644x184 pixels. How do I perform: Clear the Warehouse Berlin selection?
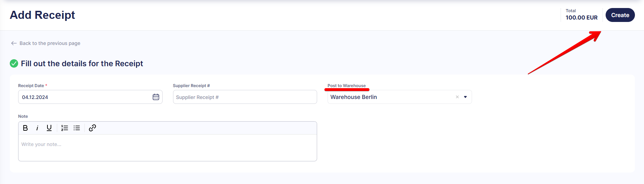[x=457, y=97]
